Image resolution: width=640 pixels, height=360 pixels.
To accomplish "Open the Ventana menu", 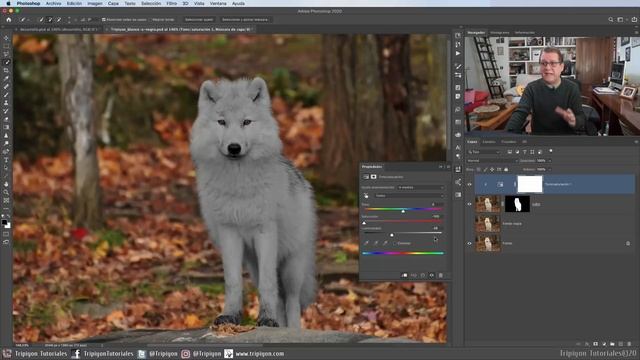I will coord(218,3).
